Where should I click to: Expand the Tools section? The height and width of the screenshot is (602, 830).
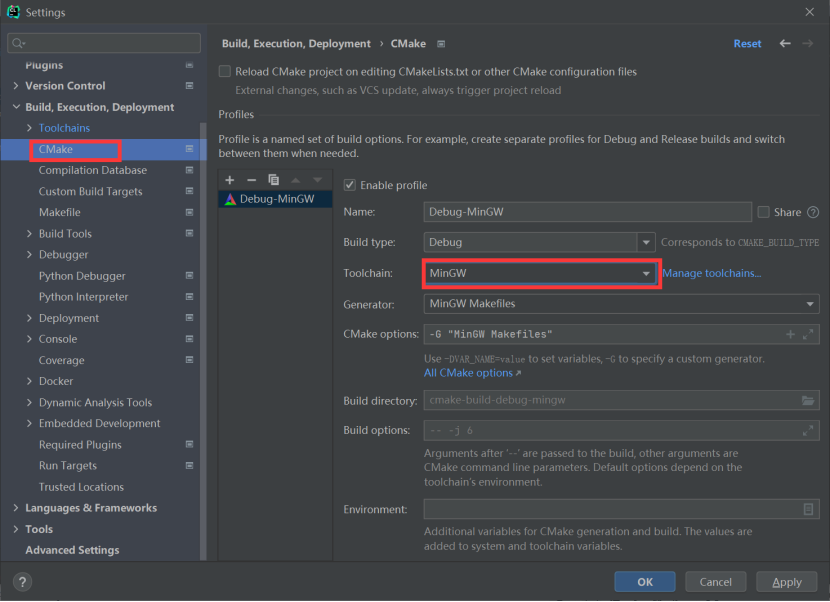(x=15, y=529)
